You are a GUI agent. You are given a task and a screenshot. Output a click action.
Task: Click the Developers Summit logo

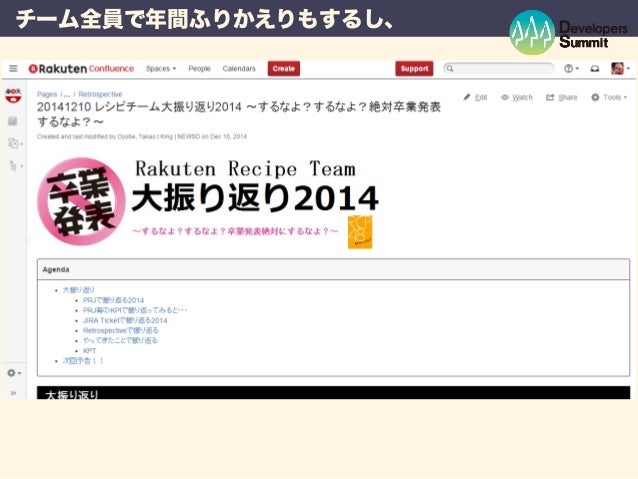[568, 33]
